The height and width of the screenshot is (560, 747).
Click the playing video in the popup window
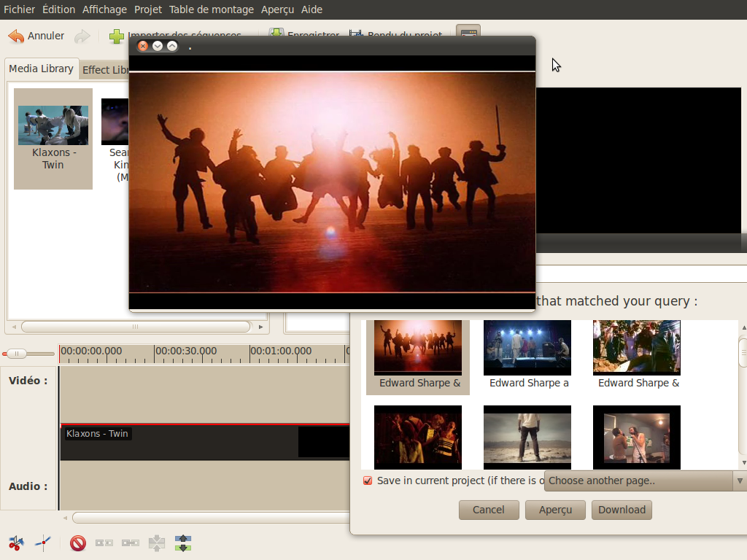point(332,182)
